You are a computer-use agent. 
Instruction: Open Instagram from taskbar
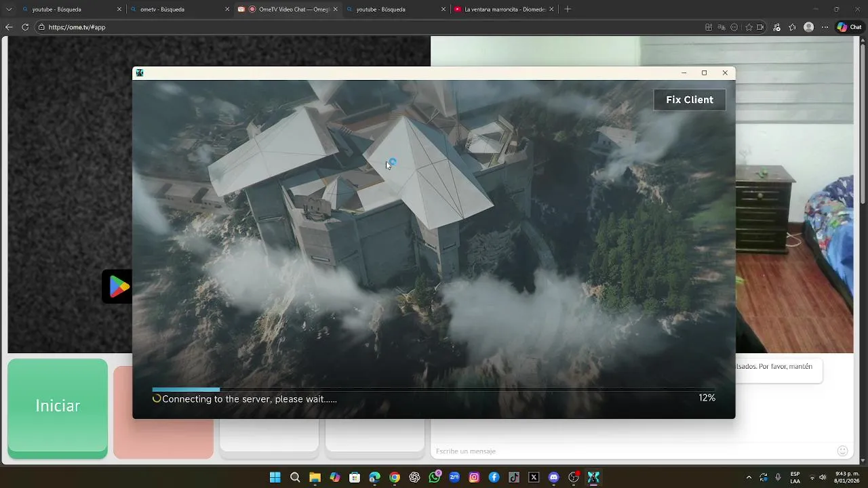pyautogui.click(x=474, y=477)
